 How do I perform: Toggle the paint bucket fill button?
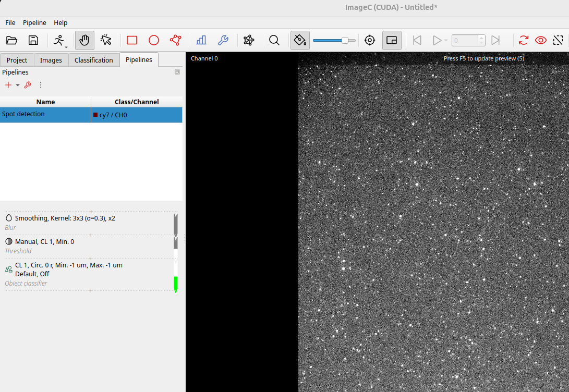click(300, 40)
